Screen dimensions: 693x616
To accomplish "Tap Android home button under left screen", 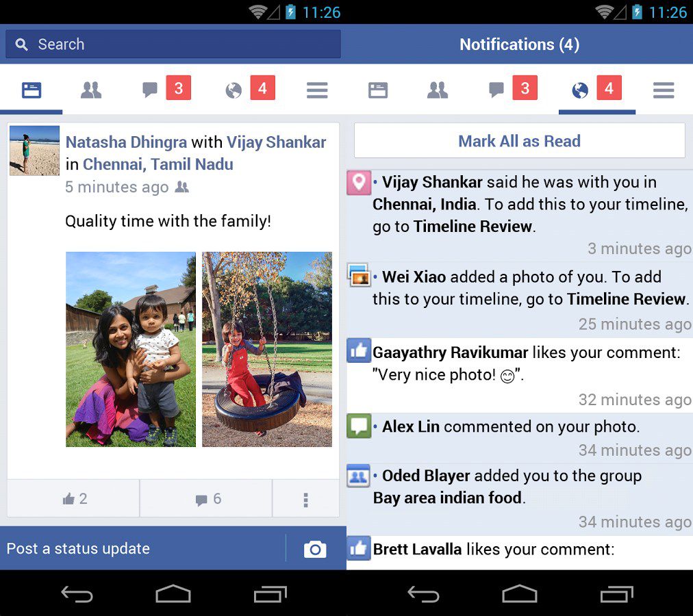I will (x=173, y=593).
